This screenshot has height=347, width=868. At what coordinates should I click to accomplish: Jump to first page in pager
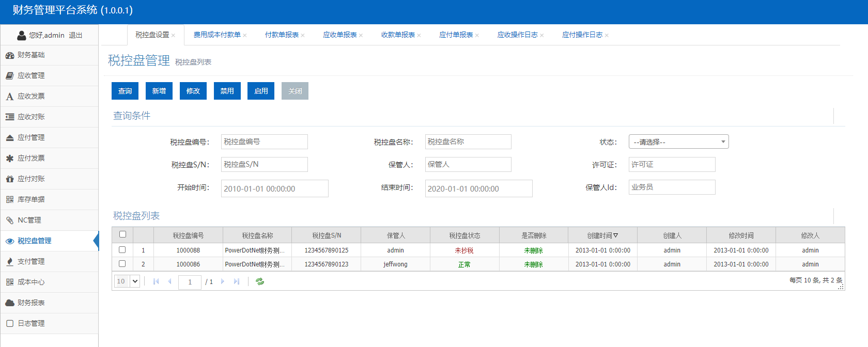point(156,281)
